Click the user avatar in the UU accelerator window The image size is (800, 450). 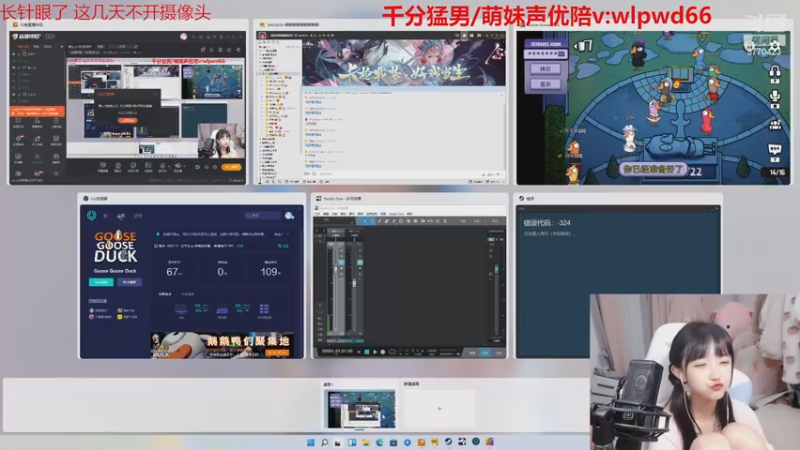[289, 216]
